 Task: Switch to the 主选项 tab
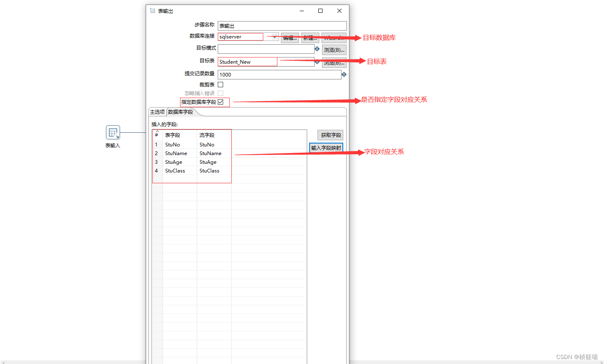[157, 112]
